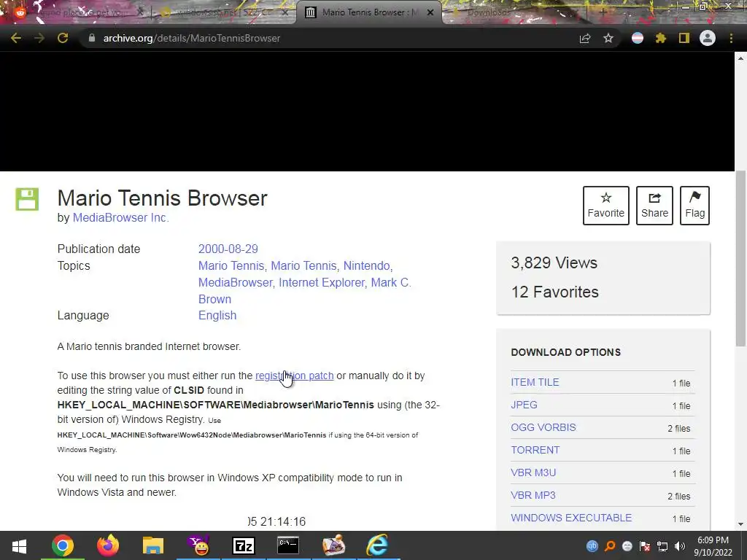747x560 pixels.
Task: Reload the archive.org page
Action: coord(63,38)
